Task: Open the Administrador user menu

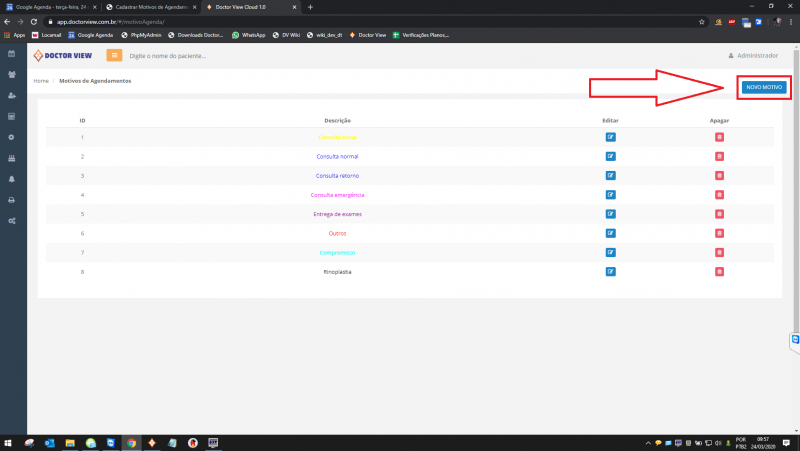Action: pos(753,55)
